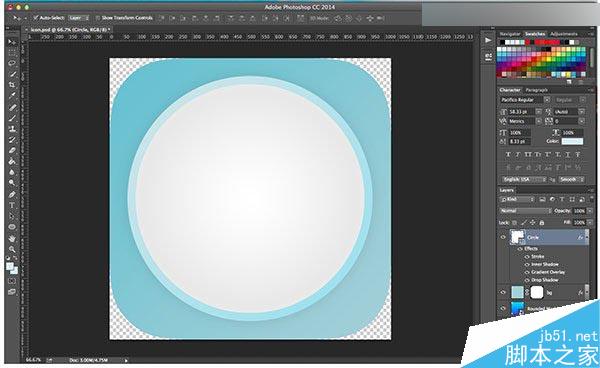Select the Clone Stamp tool
Image resolution: width=600 pixels, height=368 pixels.
coord(12,129)
